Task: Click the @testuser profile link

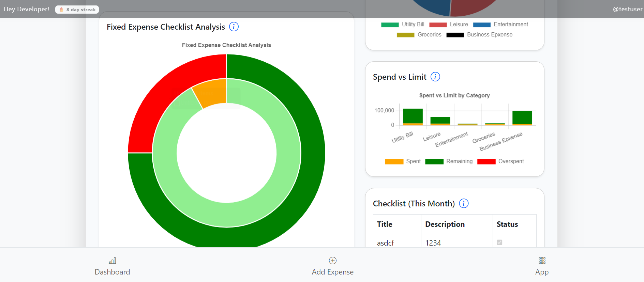Action: pos(627,9)
